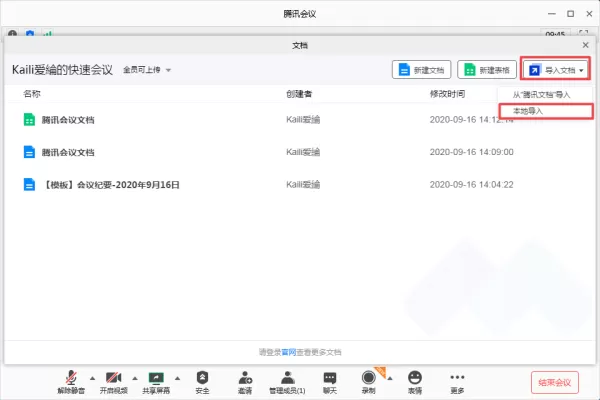This screenshot has height=400, width=600.
Task: Expand share screen options arrow
Action: (177, 378)
